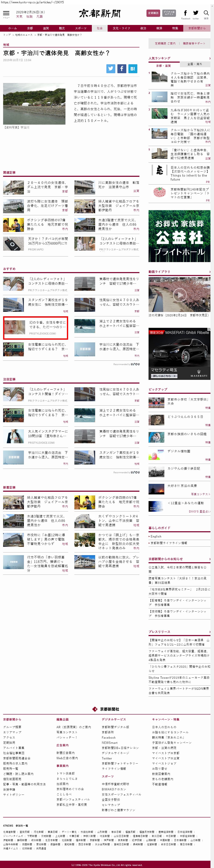The height and width of the screenshot is (868, 214).
Task: Click footer 日本人の忘れもの link
Action: 164,727
